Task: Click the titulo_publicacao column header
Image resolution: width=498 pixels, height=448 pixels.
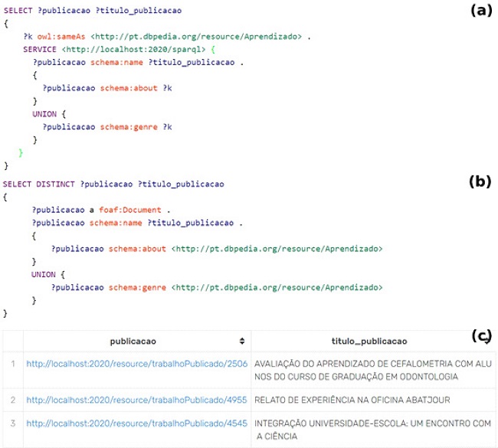Action: tap(369, 341)
